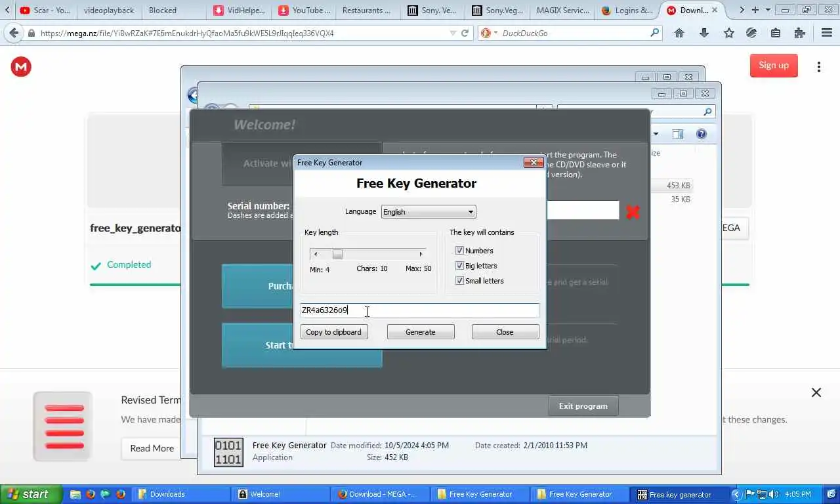
Task: Open MEGA three-dot options menu
Action: point(818,66)
